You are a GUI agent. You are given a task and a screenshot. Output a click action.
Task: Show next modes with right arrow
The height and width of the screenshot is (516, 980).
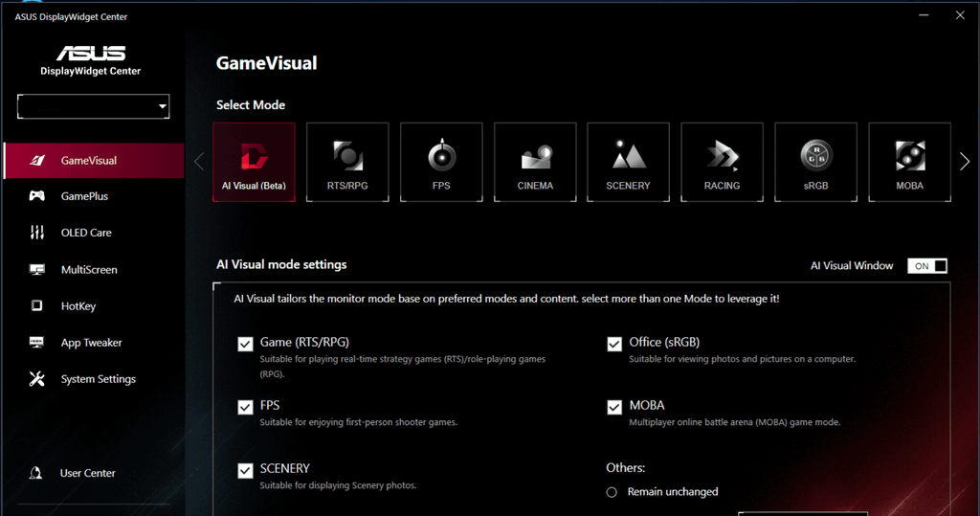(x=965, y=162)
